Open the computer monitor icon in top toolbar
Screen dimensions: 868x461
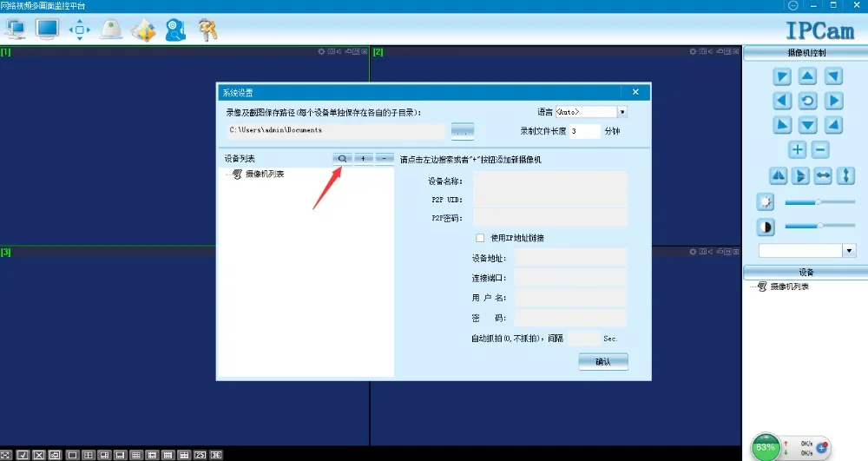tap(15, 30)
